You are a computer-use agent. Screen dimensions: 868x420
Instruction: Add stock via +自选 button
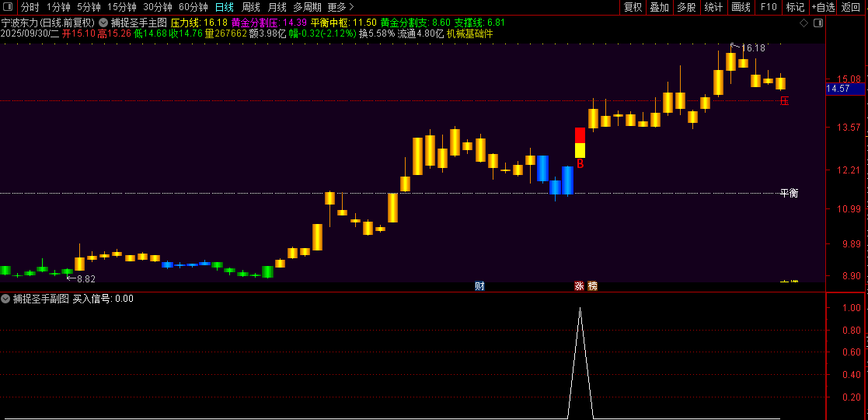coord(824,7)
